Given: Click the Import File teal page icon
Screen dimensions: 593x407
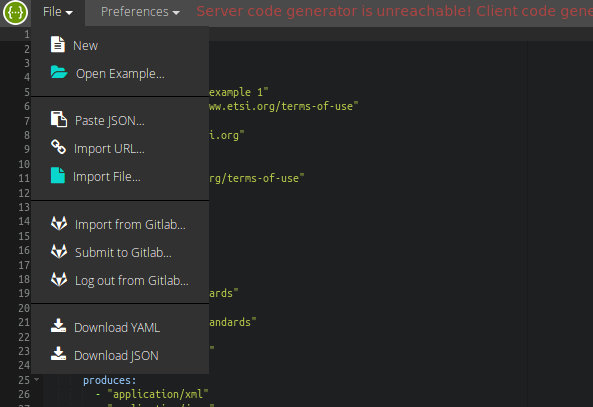Looking at the screenshot, I should tap(58, 176).
